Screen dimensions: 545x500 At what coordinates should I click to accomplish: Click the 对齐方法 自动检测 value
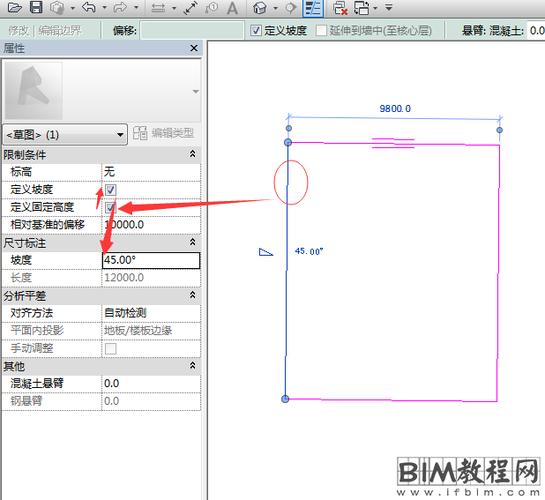coord(151,313)
